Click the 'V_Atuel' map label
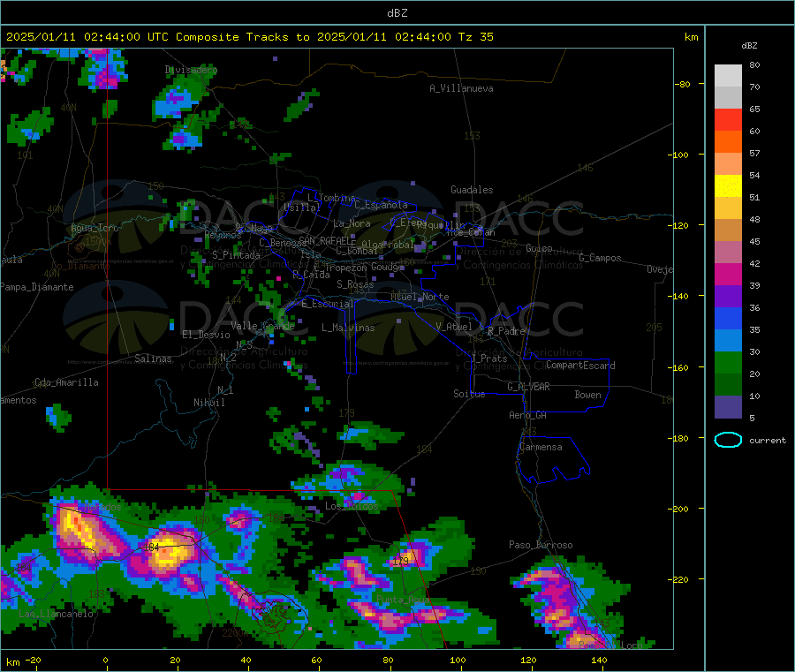This screenshot has height=672, width=795. [x=454, y=327]
